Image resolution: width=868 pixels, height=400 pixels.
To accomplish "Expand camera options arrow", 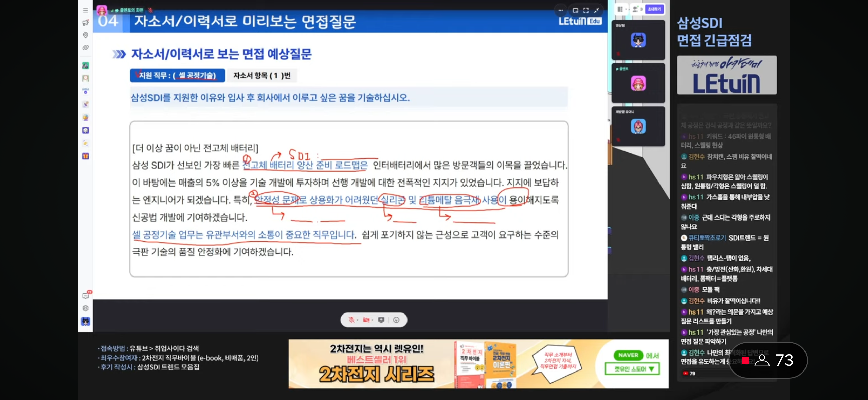I will [x=372, y=320].
